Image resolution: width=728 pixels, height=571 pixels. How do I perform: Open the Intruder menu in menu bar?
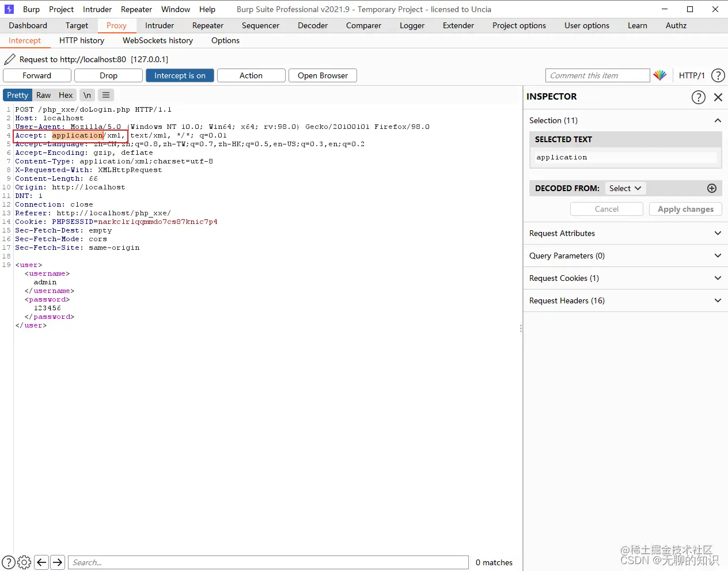coord(97,9)
